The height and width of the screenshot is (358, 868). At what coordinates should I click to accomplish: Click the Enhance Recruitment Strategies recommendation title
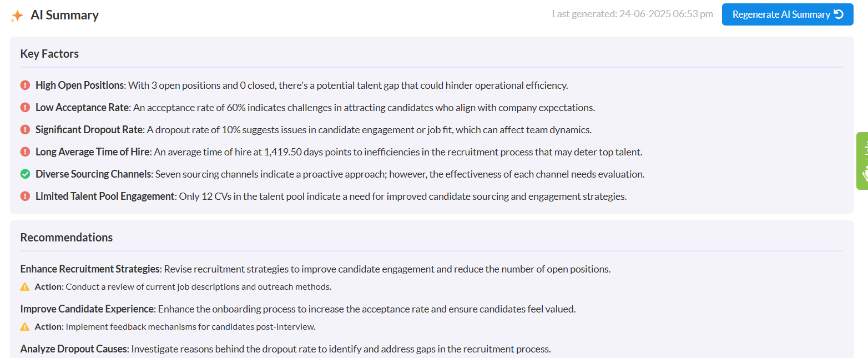tap(90, 269)
